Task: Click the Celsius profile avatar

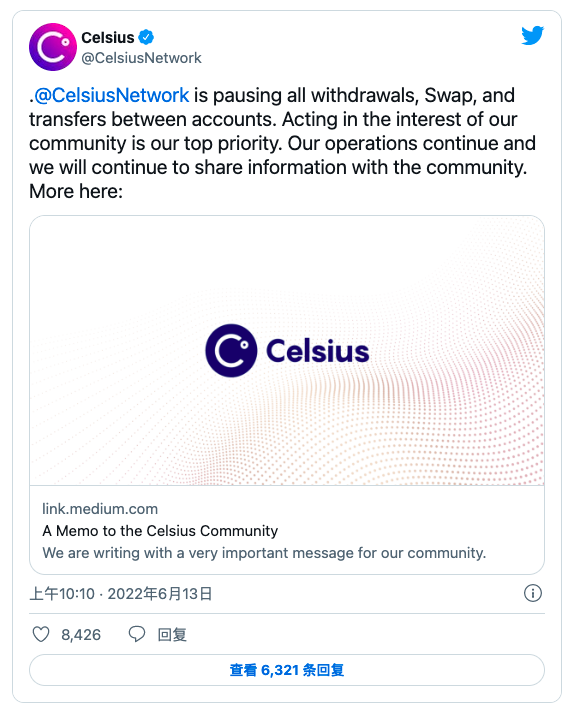Action: (x=53, y=47)
